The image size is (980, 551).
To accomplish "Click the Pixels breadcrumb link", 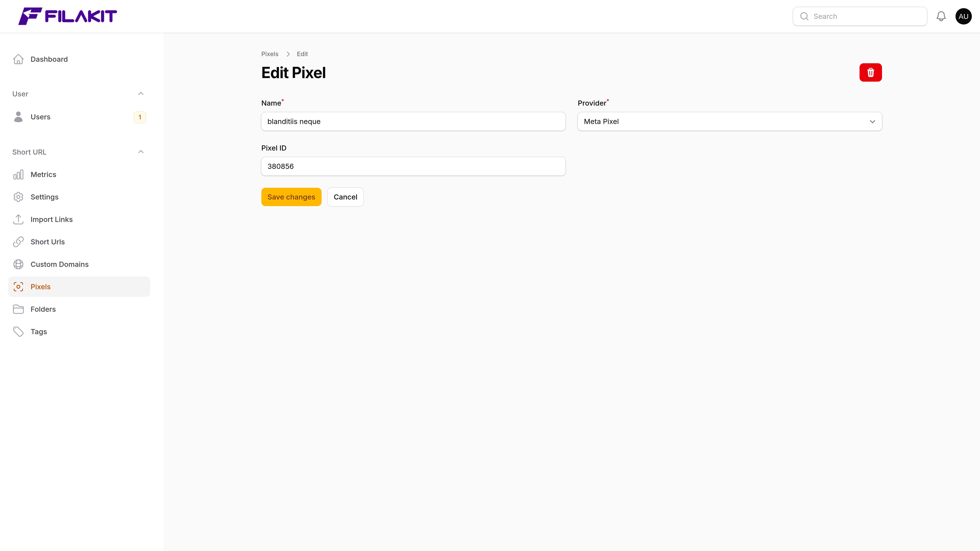I will tap(270, 54).
